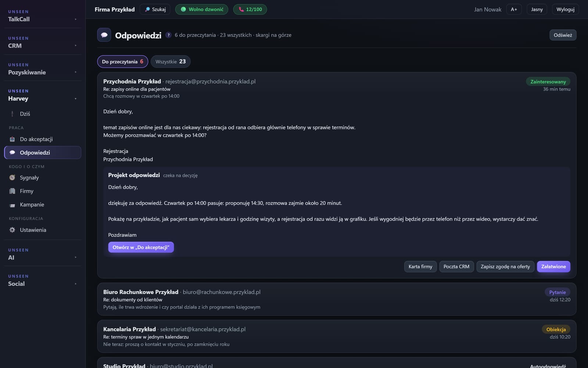
Task: Open the help question mark next to Odpowiedzi
Action: pyautogui.click(x=168, y=35)
